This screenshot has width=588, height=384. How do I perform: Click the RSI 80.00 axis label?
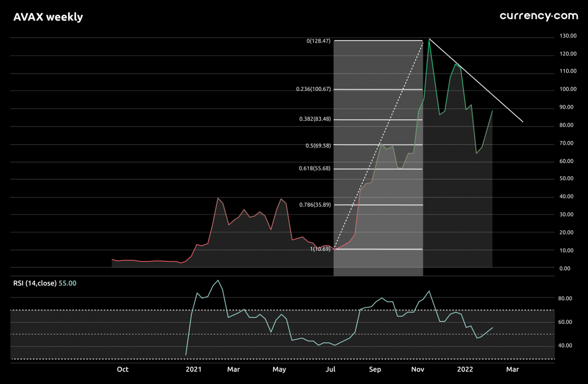click(565, 298)
